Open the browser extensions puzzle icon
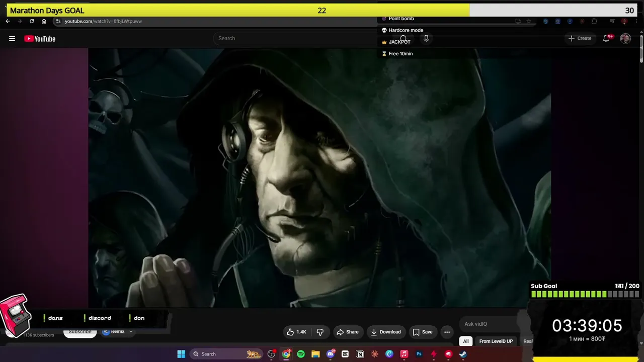This screenshot has width=644, height=362. 594,21
